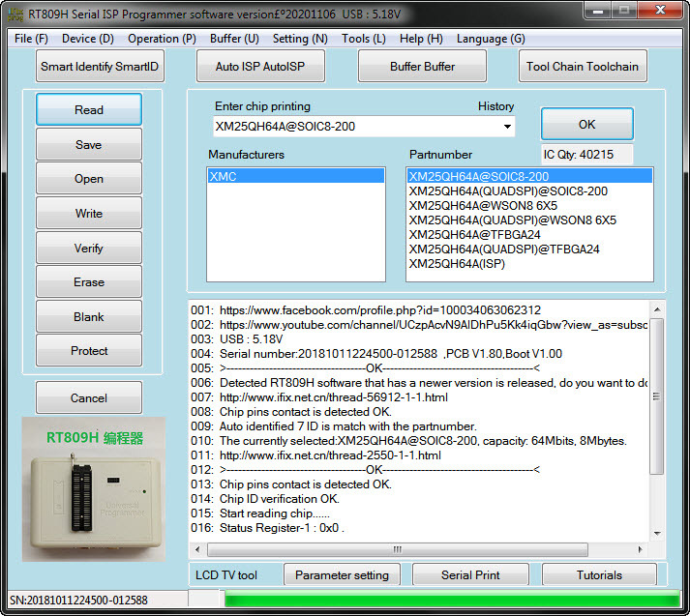Viewport: 690px width, 616px height.
Task: Select XM25QH64A(QUADSPI)@SOIC8-200 part
Action: pos(529,191)
